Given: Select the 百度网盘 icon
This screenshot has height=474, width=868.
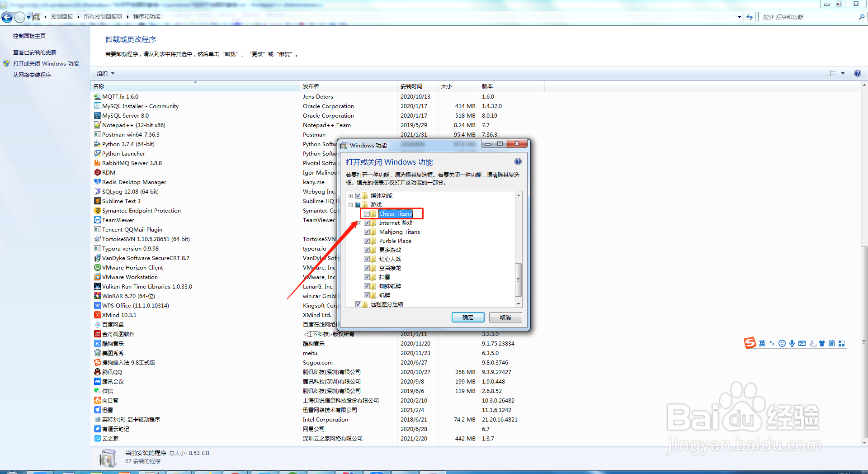Looking at the screenshot, I should [97, 325].
